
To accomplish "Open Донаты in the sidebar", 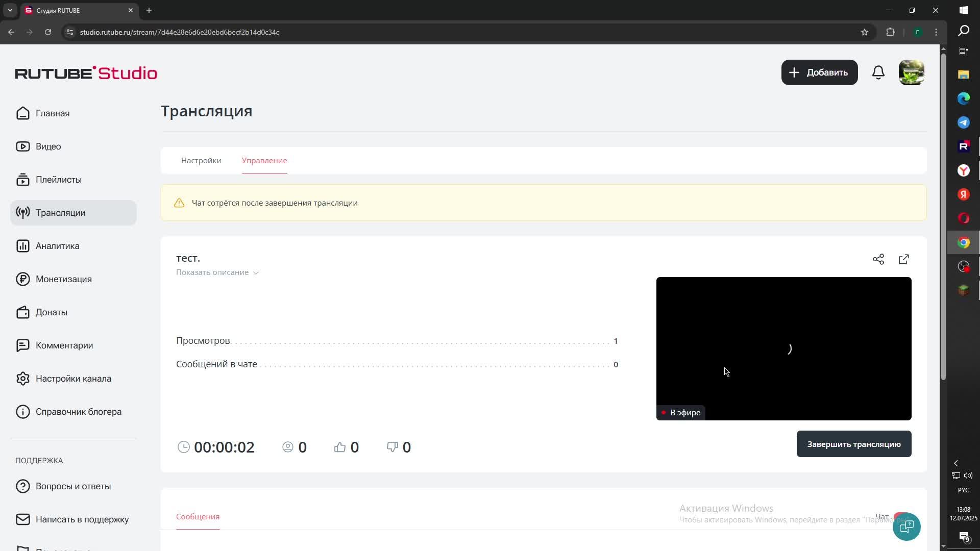I will (51, 312).
